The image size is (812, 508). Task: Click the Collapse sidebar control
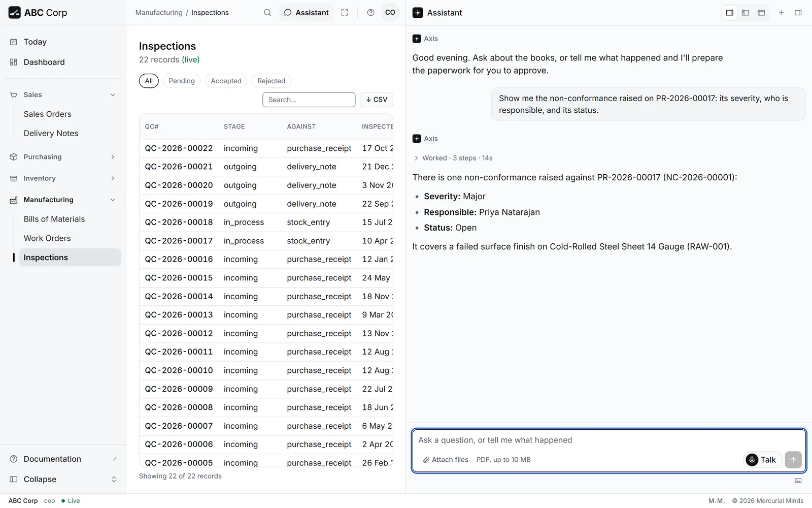click(x=63, y=479)
